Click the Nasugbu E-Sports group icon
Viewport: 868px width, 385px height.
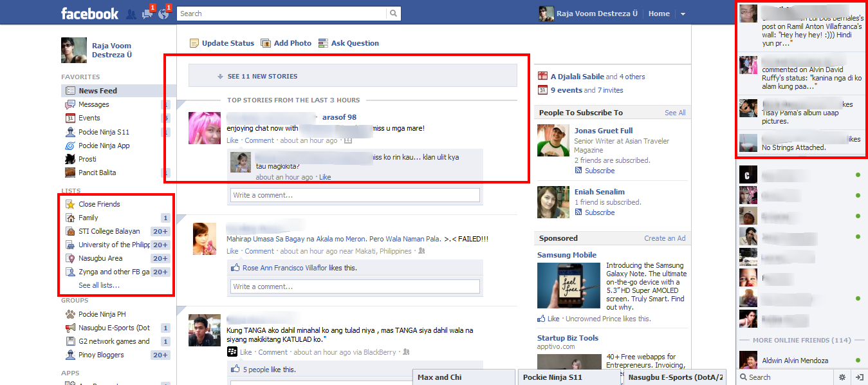pyautogui.click(x=71, y=328)
